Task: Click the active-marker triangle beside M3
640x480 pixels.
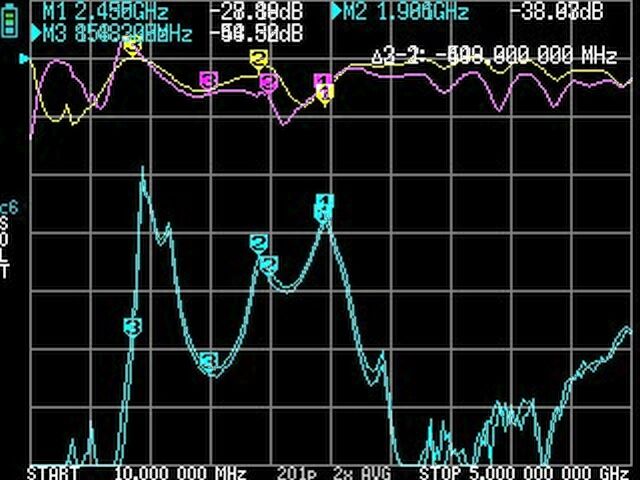Action: coord(36,33)
